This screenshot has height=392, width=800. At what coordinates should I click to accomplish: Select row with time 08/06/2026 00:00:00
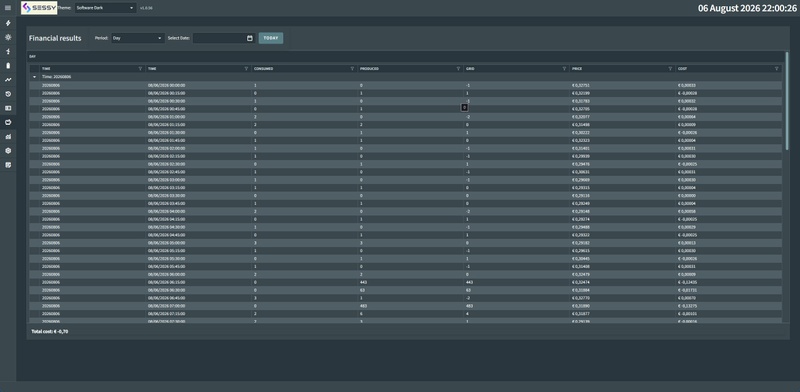click(x=405, y=85)
